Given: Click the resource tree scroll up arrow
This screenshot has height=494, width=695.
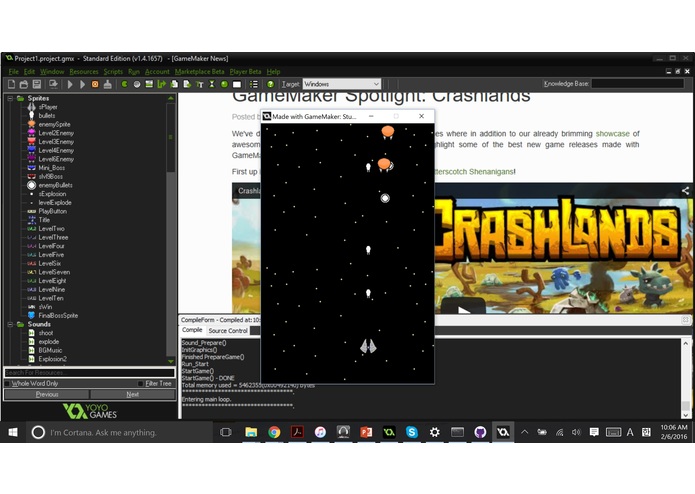Looking at the screenshot, I should (x=171, y=98).
